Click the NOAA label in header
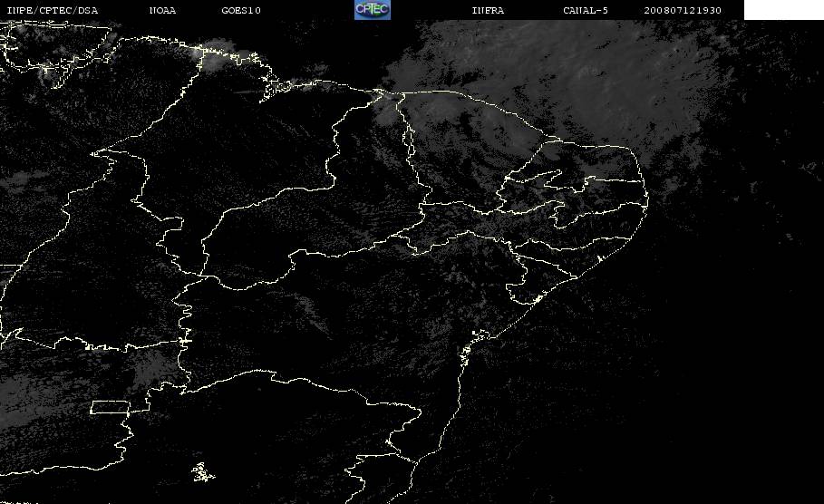 (162, 10)
